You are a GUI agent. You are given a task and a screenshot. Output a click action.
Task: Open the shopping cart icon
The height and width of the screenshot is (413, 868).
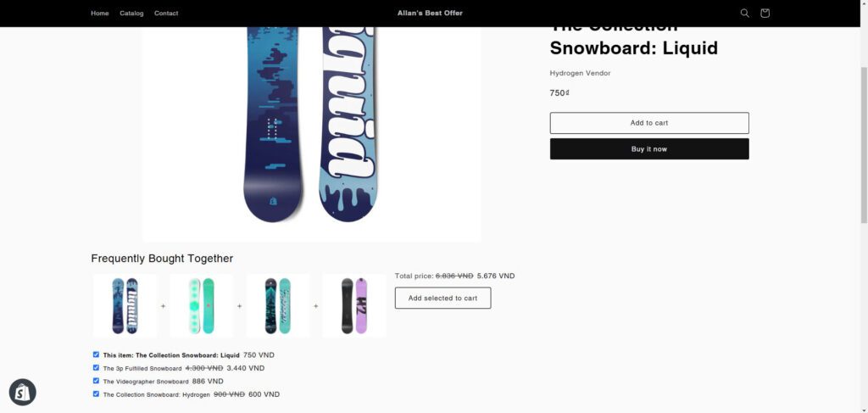click(x=765, y=14)
